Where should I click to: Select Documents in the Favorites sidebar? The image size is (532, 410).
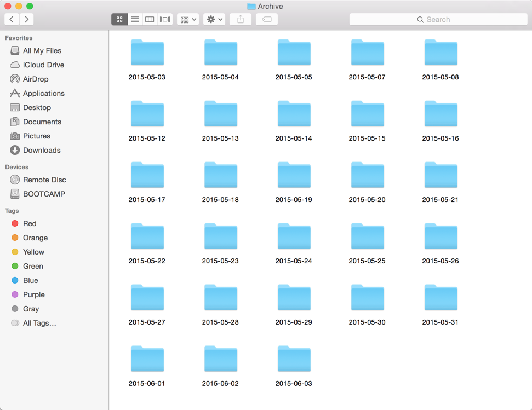point(42,122)
